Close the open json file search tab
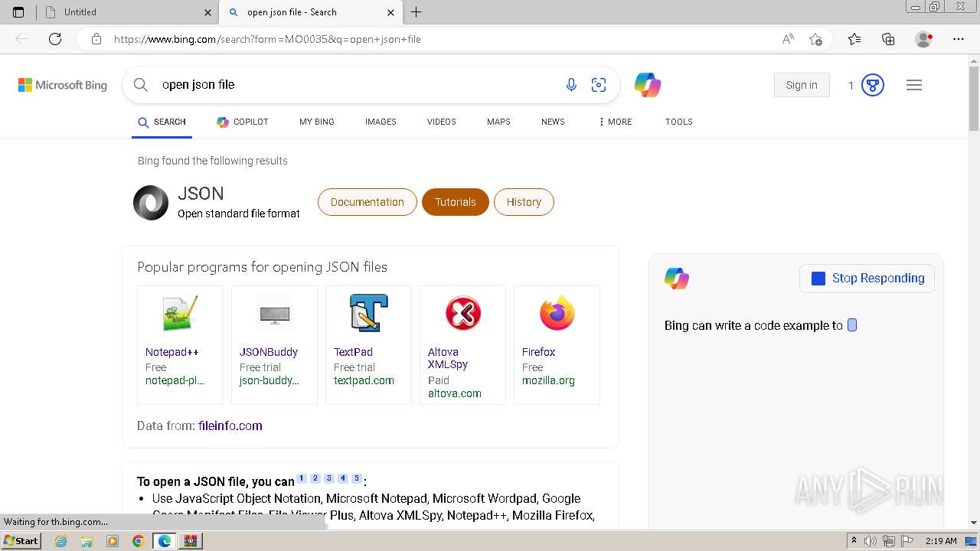Image resolution: width=980 pixels, height=551 pixels. point(391,12)
